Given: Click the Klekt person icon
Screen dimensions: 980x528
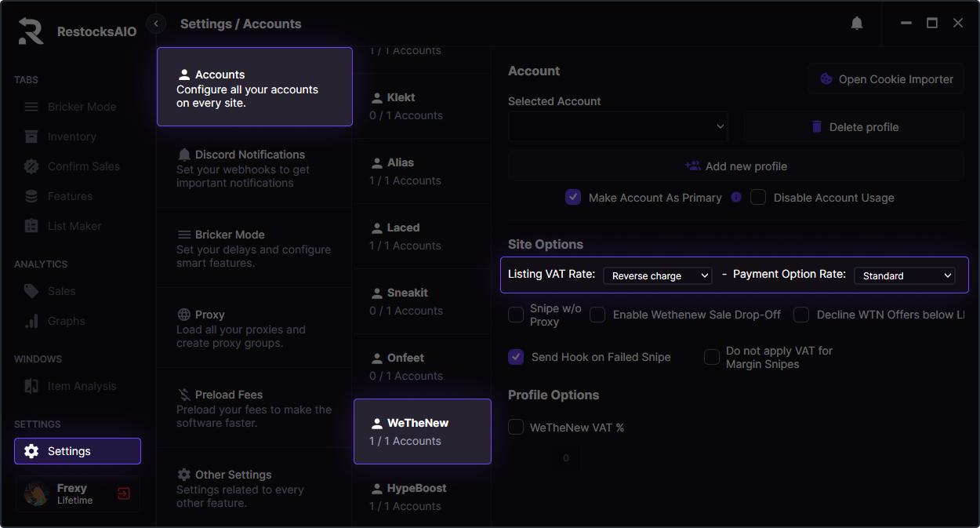Looking at the screenshot, I should [x=376, y=98].
